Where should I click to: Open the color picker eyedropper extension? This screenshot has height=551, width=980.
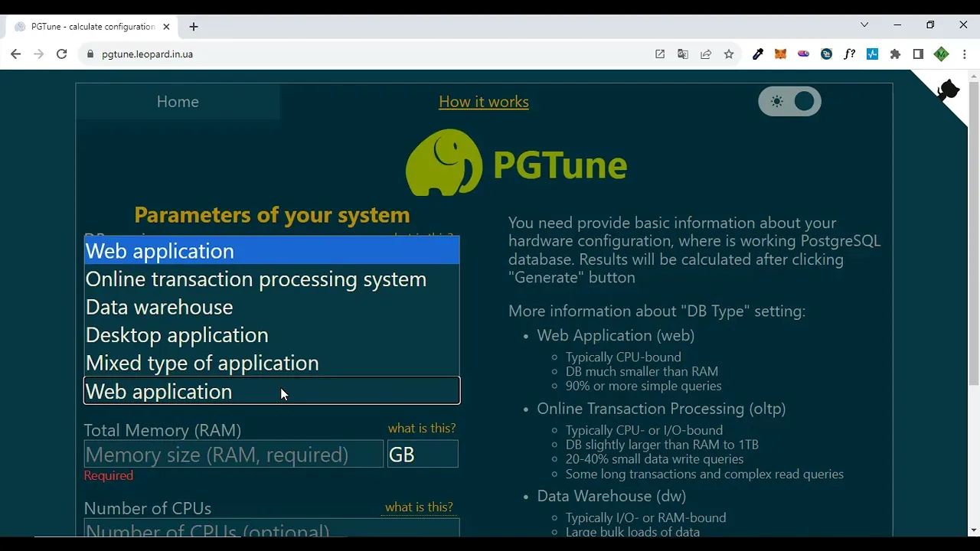click(x=758, y=54)
